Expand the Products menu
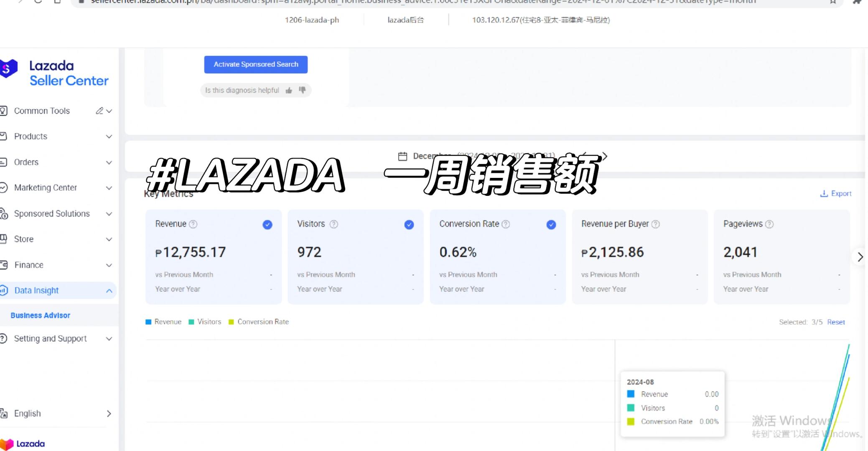Screen dimensions: 868x451 pos(109,137)
